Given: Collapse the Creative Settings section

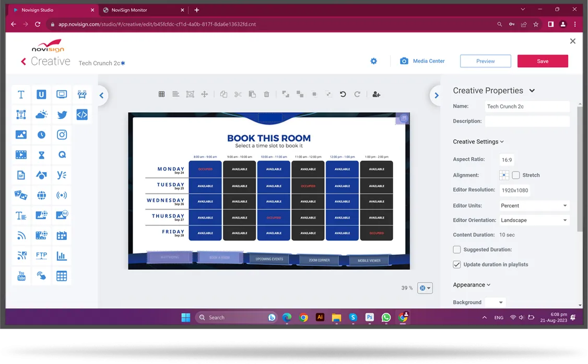Looking at the screenshot, I should tap(478, 142).
